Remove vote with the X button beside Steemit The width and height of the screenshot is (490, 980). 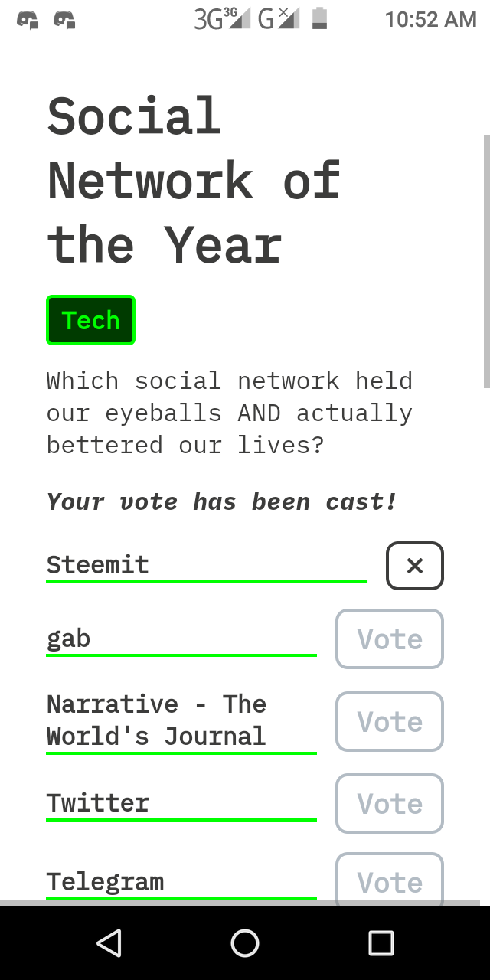pyautogui.click(x=415, y=566)
